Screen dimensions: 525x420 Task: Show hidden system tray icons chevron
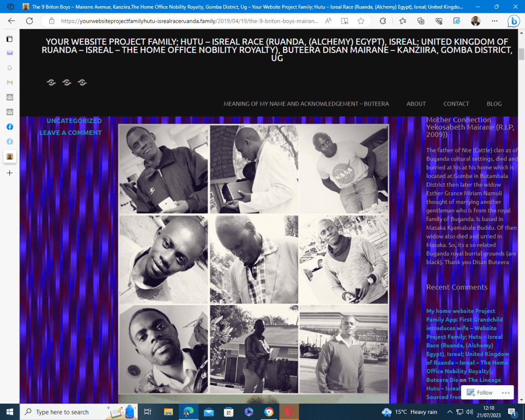(x=450, y=412)
